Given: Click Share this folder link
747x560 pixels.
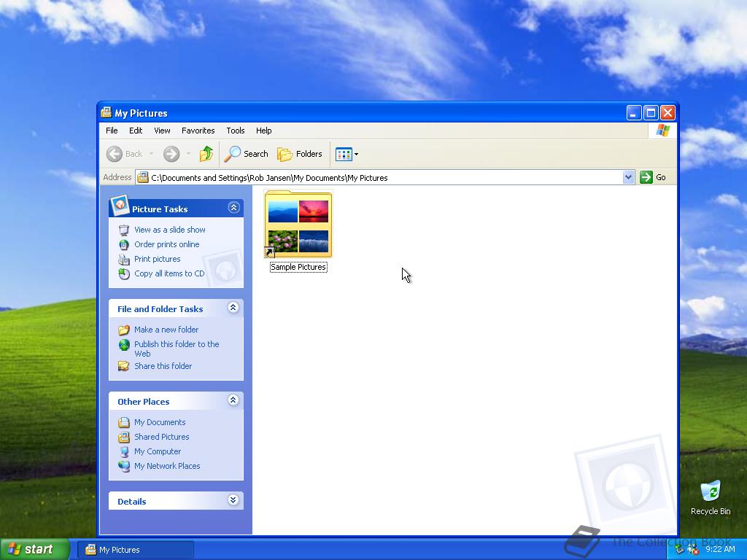Looking at the screenshot, I should click(163, 366).
